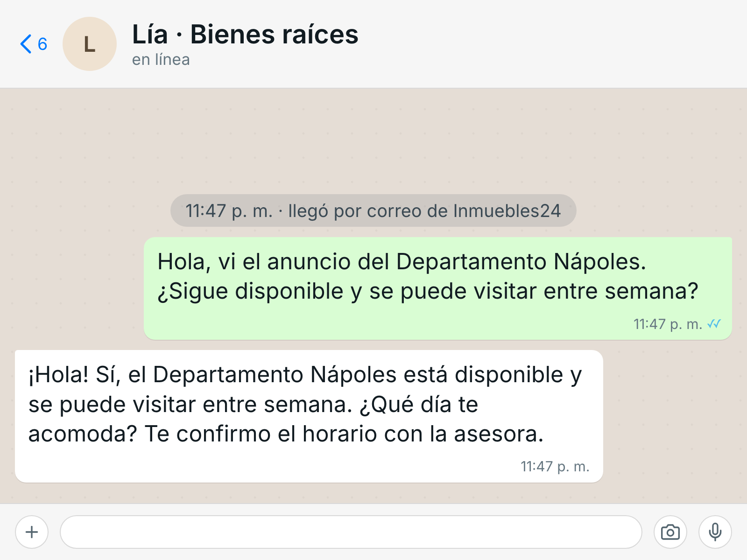Click empty chat background above the notice
This screenshot has height=560, width=747.
[x=373, y=140]
